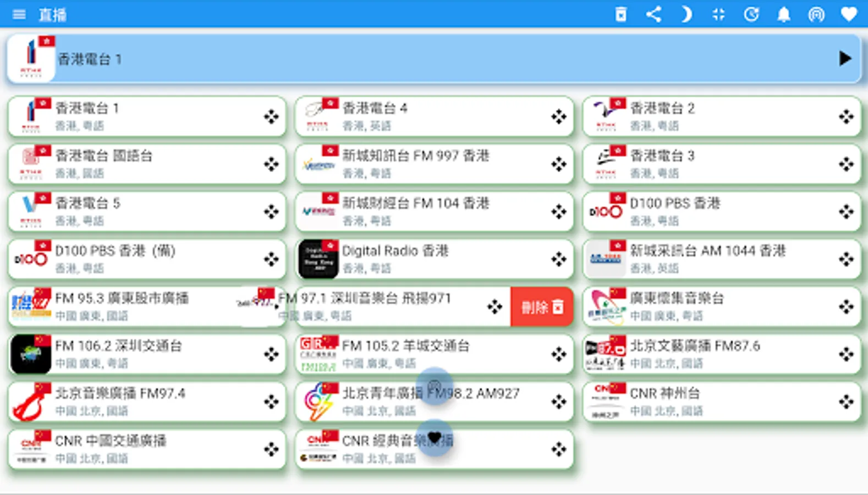Select station FM 105.2 羊城交通台
The image size is (868, 495).
point(435,354)
